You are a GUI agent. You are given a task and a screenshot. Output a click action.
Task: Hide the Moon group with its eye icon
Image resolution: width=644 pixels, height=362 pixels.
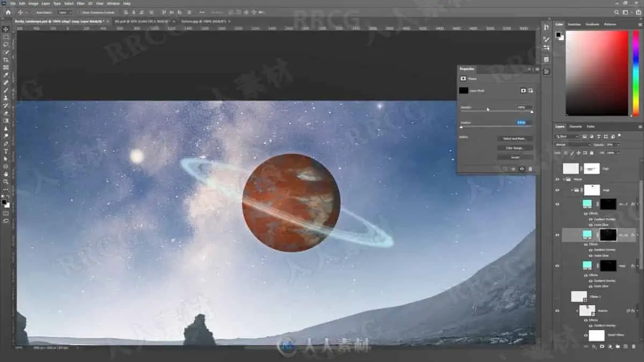click(557, 180)
